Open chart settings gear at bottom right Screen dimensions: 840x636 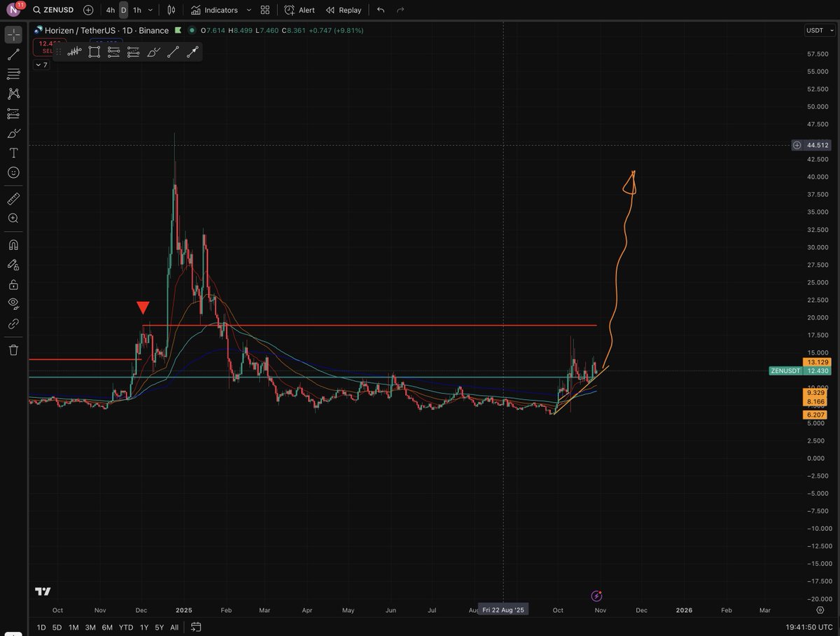[820, 610]
